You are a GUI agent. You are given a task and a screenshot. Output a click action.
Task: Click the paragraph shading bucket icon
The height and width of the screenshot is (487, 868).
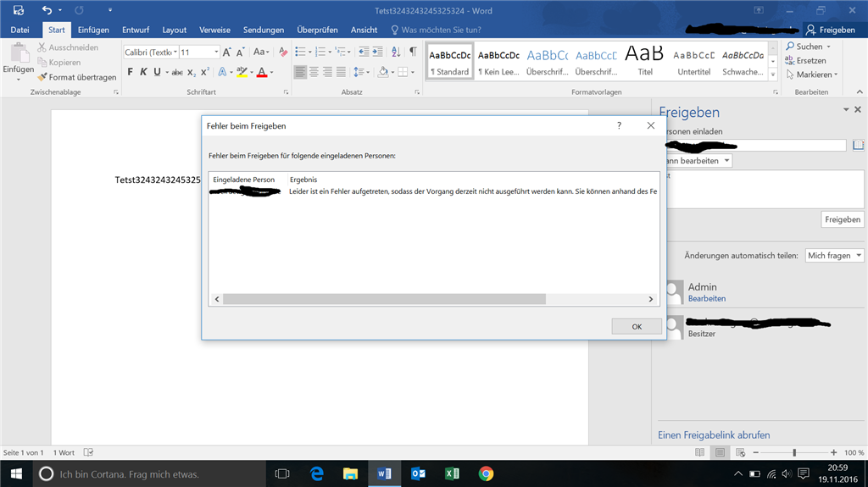(383, 72)
